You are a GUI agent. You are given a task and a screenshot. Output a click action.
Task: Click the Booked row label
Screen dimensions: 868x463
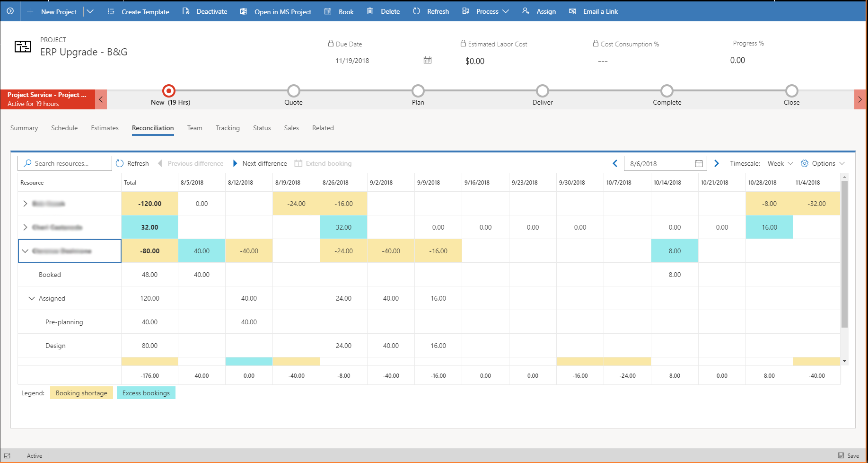50,275
